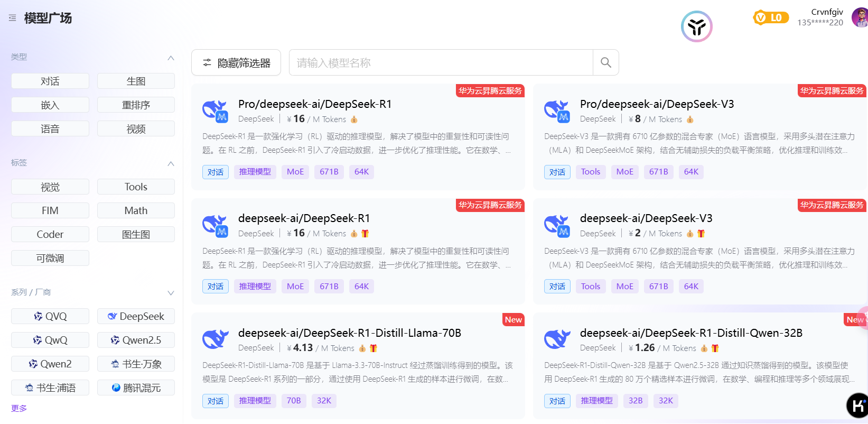The width and height of the screenshot is (868, 424).
Task: Click the sidebar collapse menu icon
Action: (12, 18)
